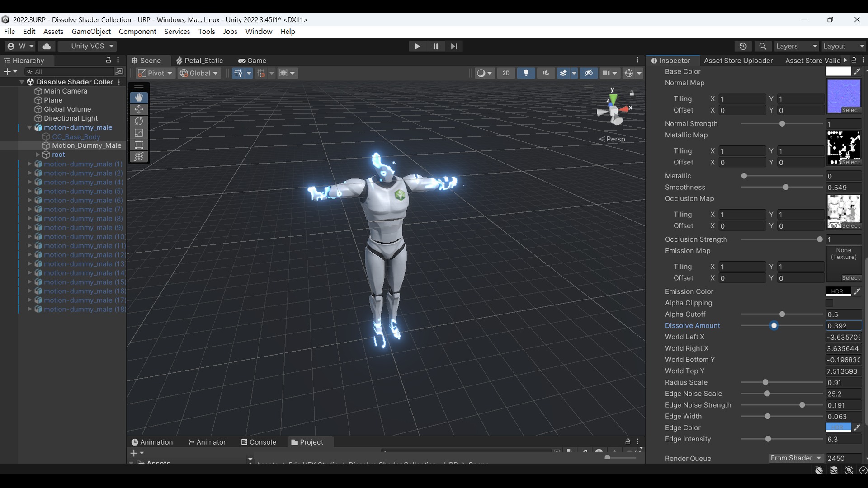Open the GameObject menu
The width and height of the screenshot is (868, 488).
coord(91,32)
